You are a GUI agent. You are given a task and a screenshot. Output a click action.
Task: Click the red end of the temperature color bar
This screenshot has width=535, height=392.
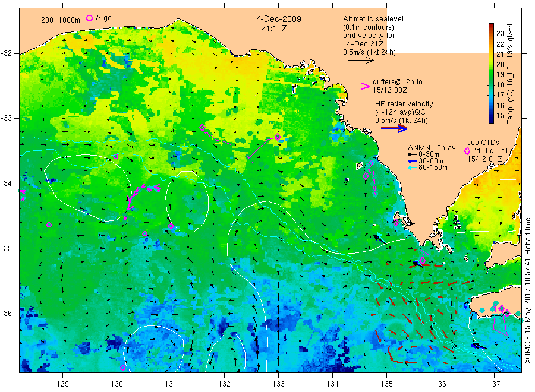(491, 26)
